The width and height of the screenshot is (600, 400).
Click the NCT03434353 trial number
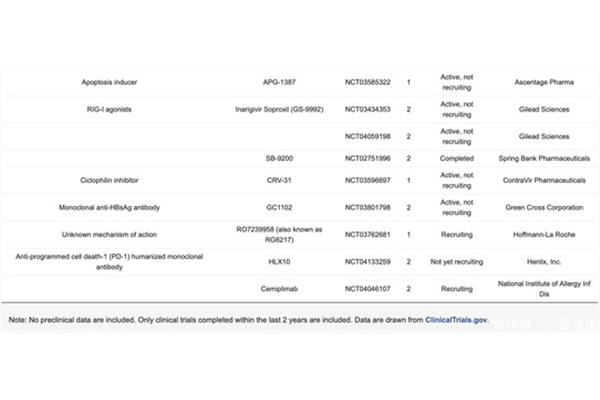pyautogui.click(x=368, y=109)
